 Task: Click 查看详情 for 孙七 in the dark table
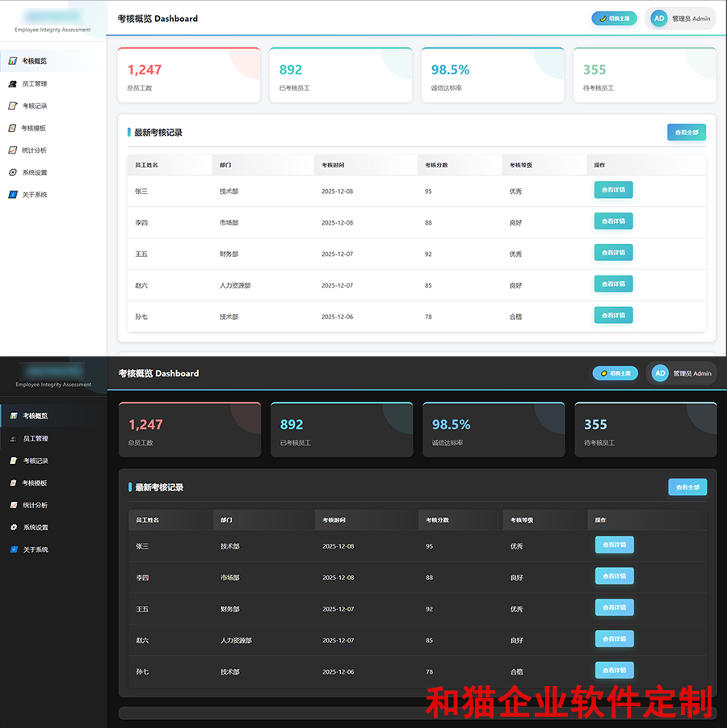click(x=614, y=671)
